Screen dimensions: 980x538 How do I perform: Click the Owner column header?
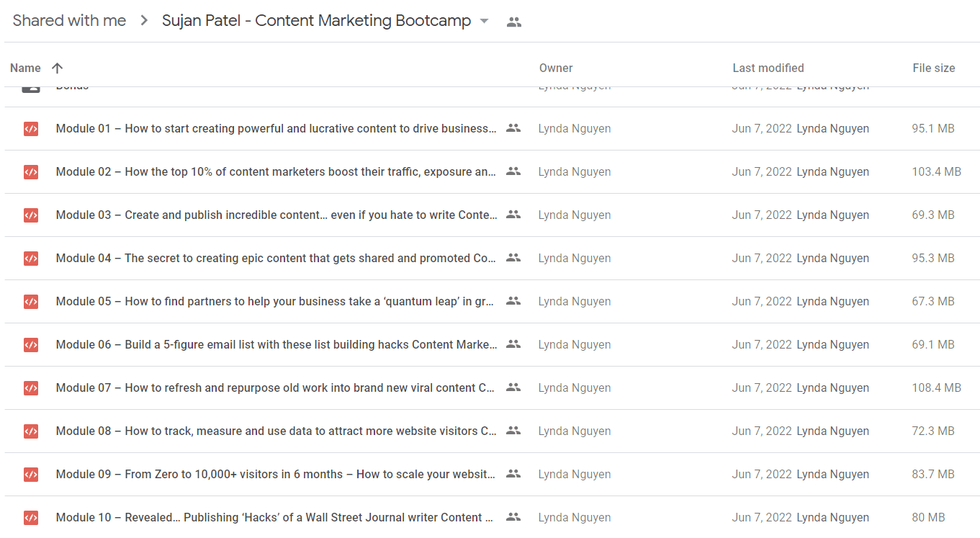tap(556, 68)
